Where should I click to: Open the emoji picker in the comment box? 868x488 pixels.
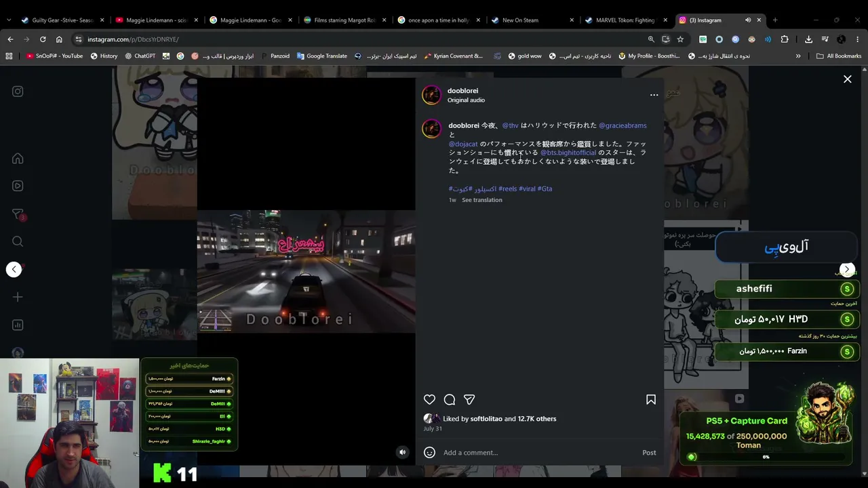pyautogui.click(x=429, y=453)
